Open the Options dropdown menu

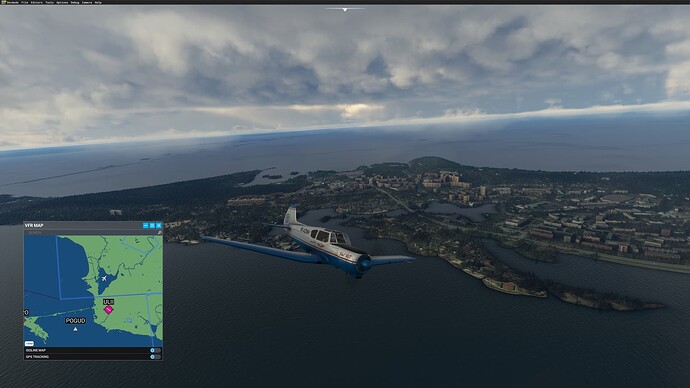coord(62,2)
